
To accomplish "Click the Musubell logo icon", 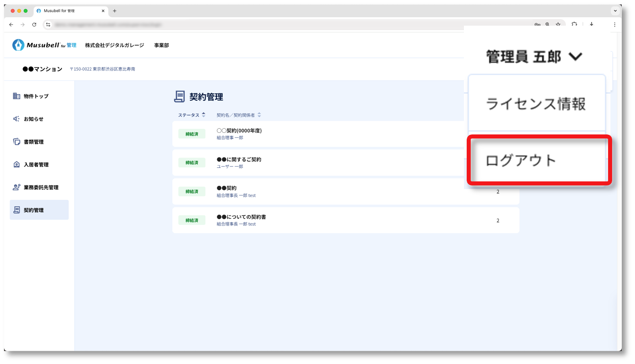I will (x=18, y=45).
